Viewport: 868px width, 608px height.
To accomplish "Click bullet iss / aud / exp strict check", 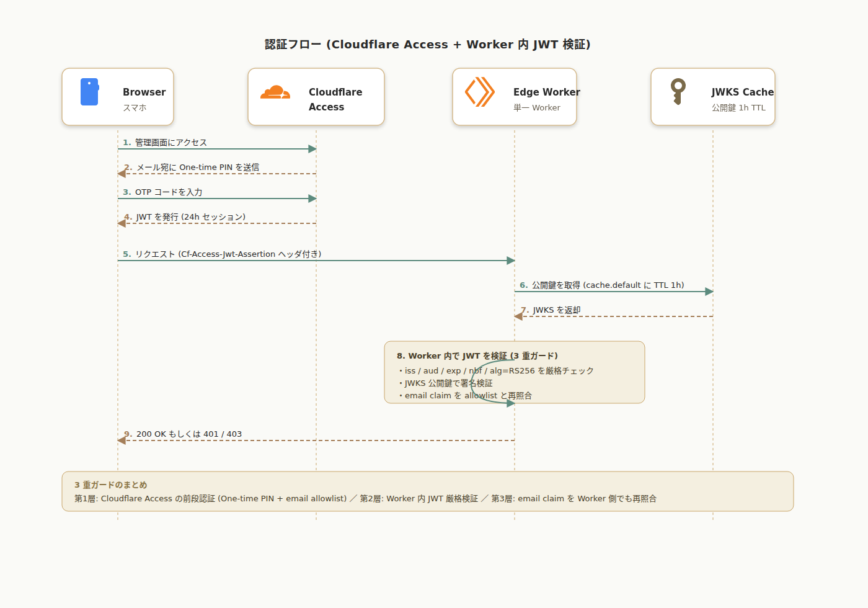I will point(496,371).
